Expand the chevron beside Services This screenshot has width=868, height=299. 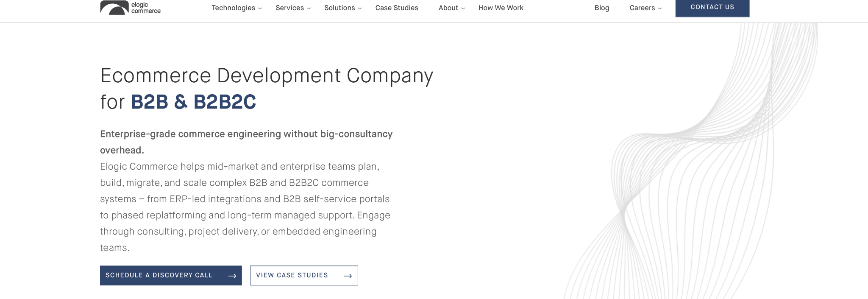click(x=309, y=8)
